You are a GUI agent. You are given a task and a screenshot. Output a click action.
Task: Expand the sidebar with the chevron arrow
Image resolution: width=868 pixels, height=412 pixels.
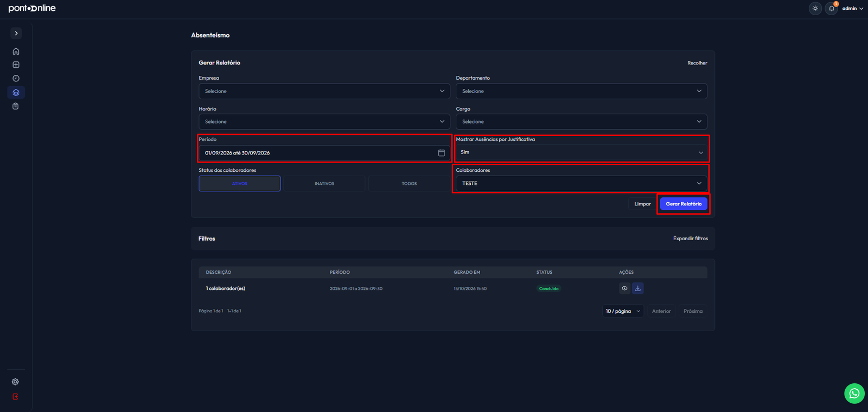[x=16, y=33]
